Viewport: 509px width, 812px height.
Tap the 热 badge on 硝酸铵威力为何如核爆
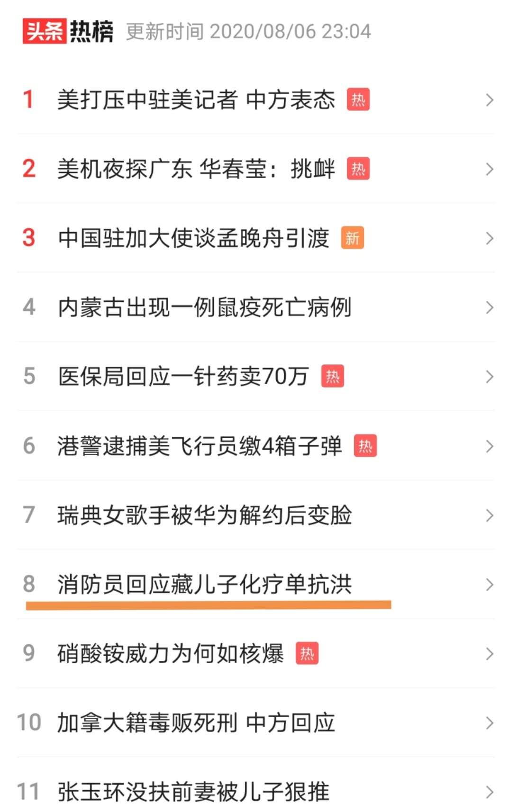(307, 653)
